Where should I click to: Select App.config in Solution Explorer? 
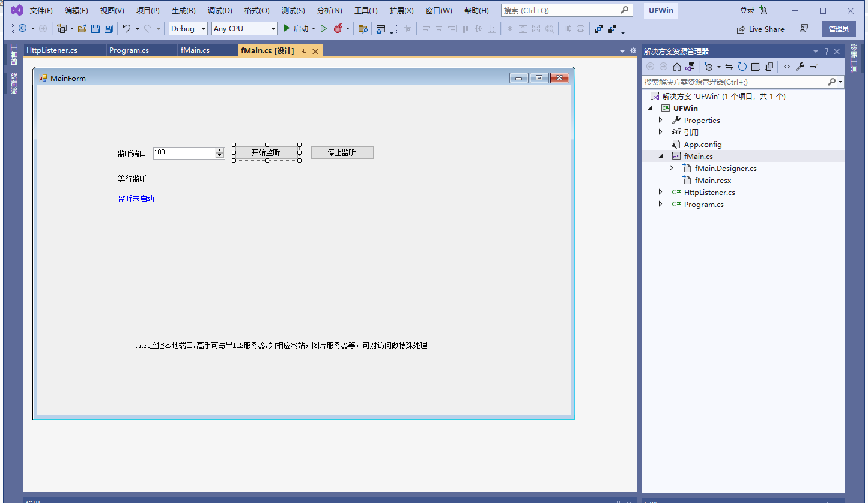703,144
